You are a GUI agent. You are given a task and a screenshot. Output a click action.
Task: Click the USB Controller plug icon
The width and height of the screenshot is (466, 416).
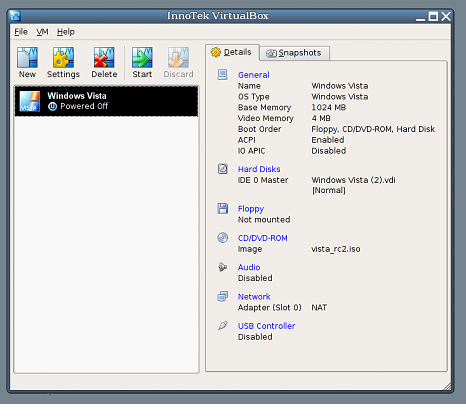click(x=222, y=325)
